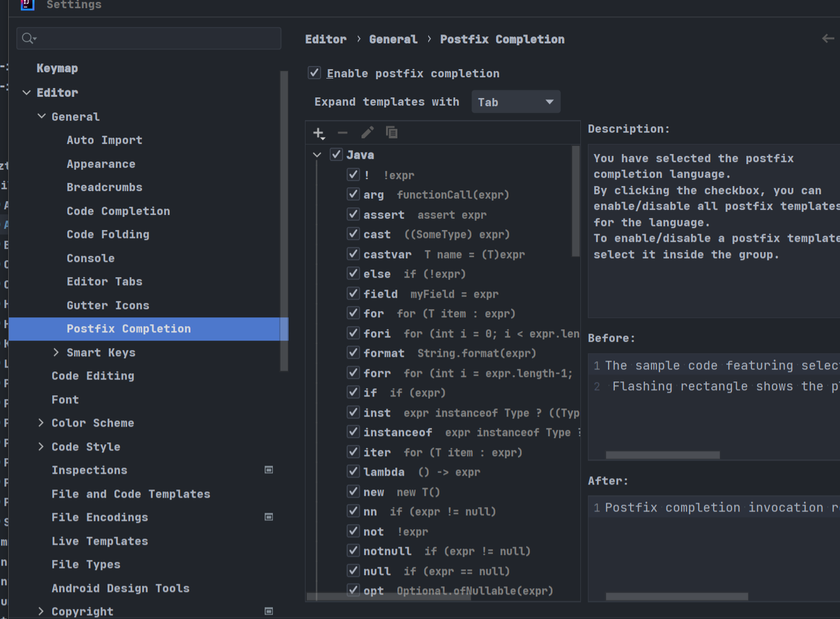The image size is (840, 619).
Task: Click the add template plus icon
Action: tap(319, 133)
